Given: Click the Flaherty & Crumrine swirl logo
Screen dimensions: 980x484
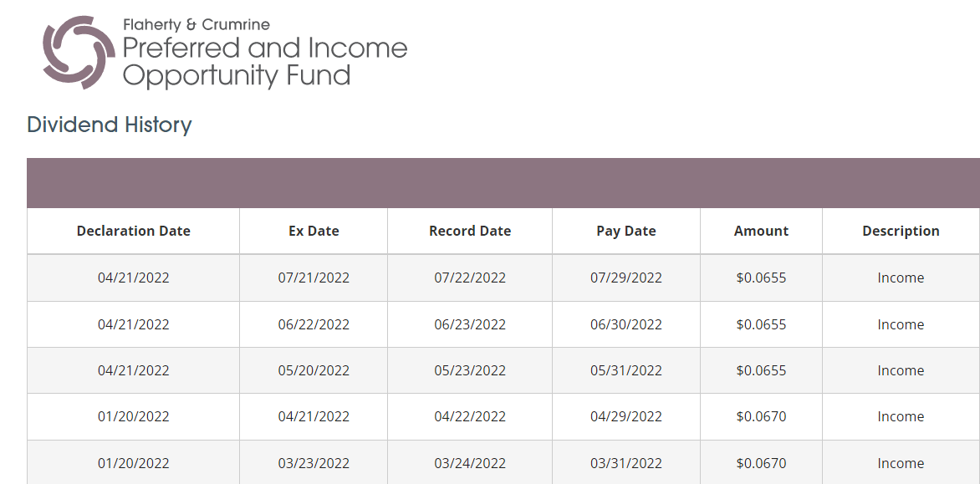Looking at the screenshot, I should (x=79, y=52).
